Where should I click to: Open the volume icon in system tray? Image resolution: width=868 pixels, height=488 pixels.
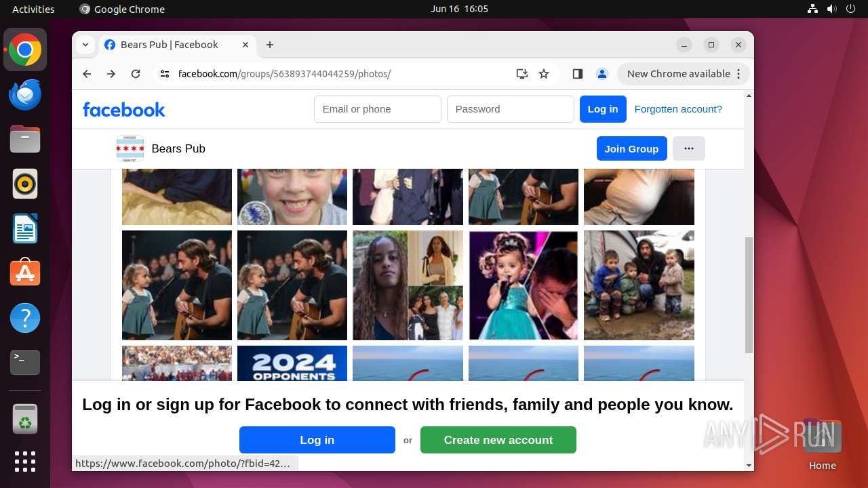[x=832, y=9]
